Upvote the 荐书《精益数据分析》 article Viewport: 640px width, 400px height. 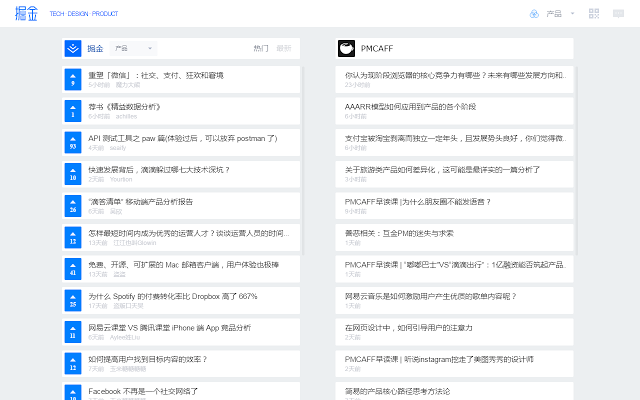[73, 111]
